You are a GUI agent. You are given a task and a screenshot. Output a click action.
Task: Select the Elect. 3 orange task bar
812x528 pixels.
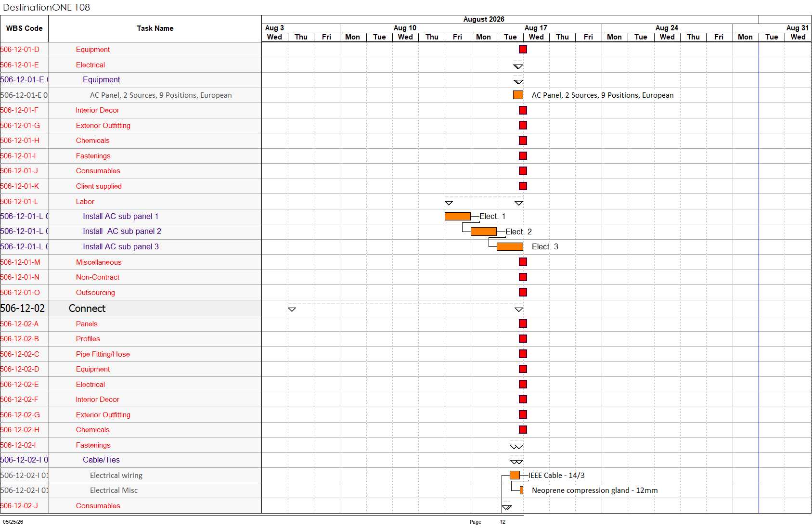(x=510, y=246)
